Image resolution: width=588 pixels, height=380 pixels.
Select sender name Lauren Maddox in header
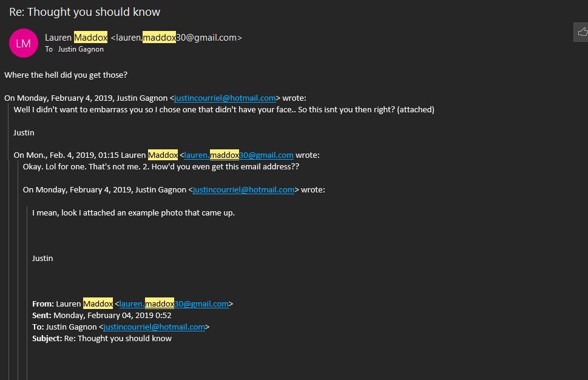(x=76, y=38)
